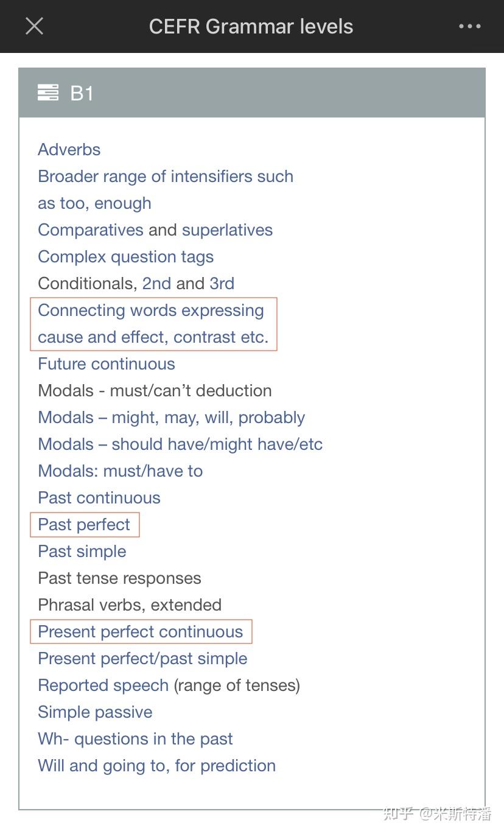The height and width of the screenshot is (834, 504).
Task: Open the Reported speech link
Action: pyautogui.click(x=103, y=685)
